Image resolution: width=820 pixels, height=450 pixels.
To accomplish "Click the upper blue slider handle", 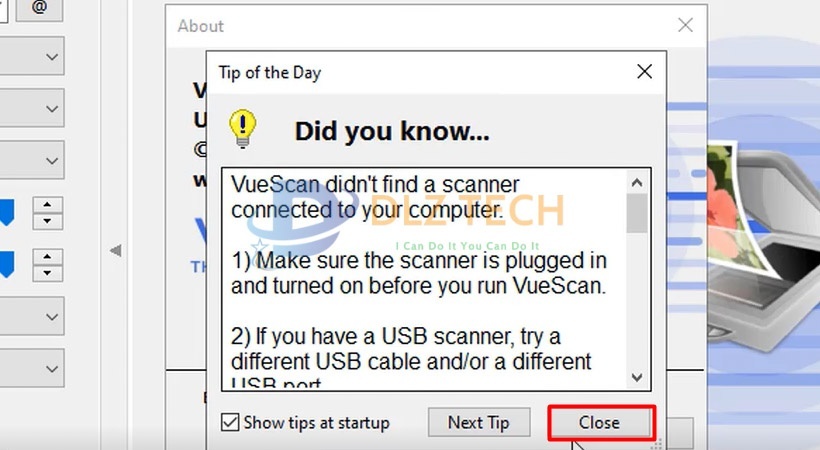I will click(x=6, y=212).
